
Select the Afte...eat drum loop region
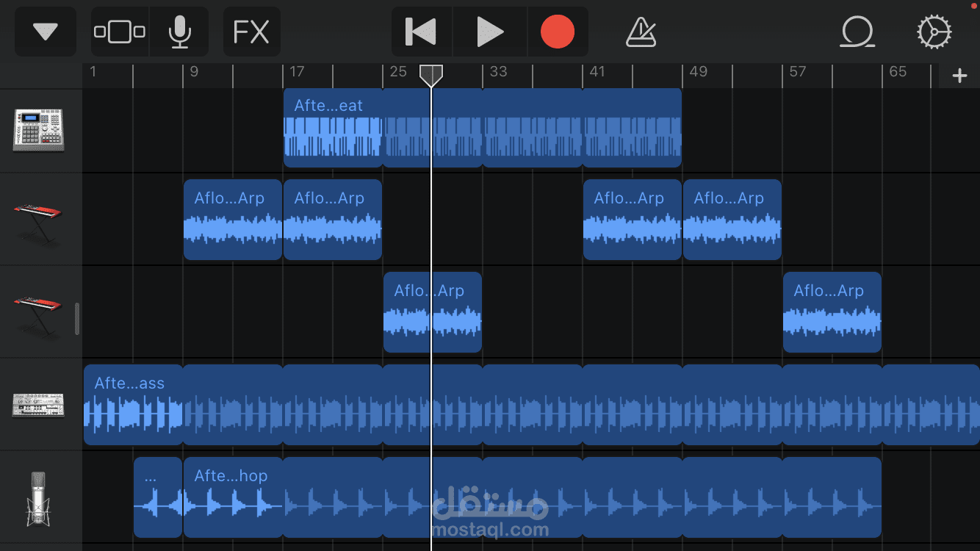click(483, 128)
